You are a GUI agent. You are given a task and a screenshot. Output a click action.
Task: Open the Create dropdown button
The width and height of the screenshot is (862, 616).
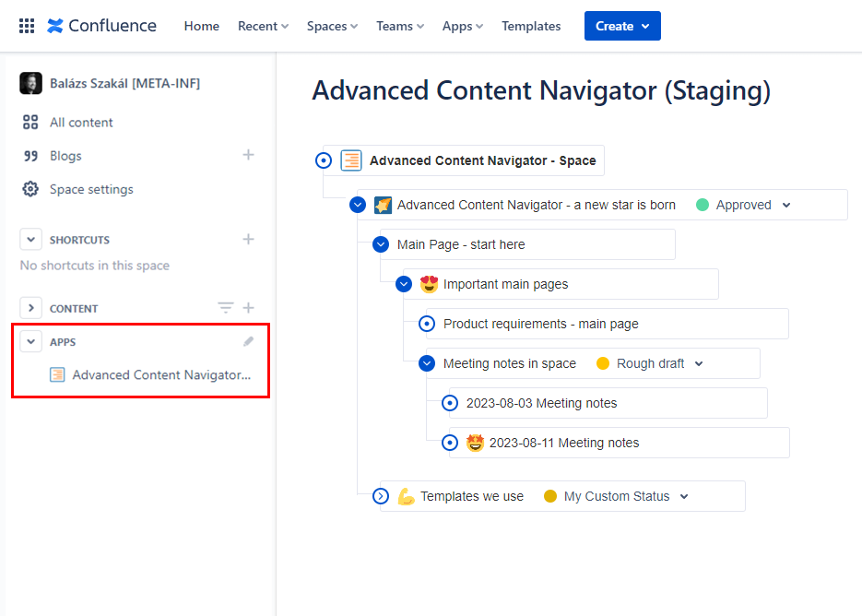tap(622, 26)
